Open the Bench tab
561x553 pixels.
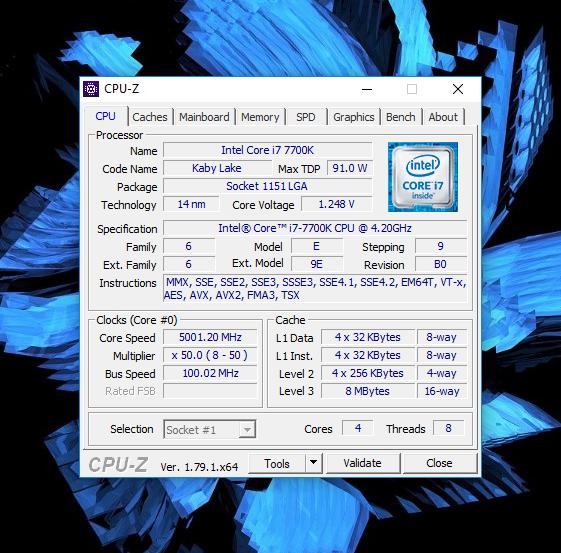tap(401, 117)
